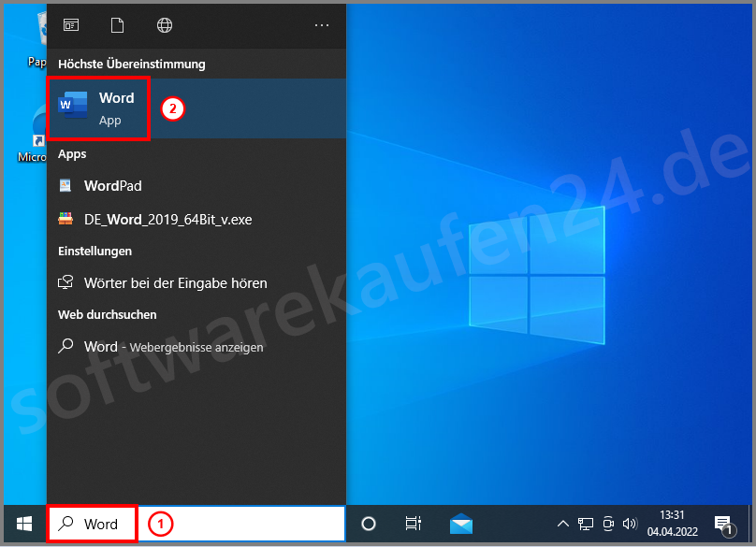Launch the Mail app from taskbar
756x547 pixels.
point(460,524)
